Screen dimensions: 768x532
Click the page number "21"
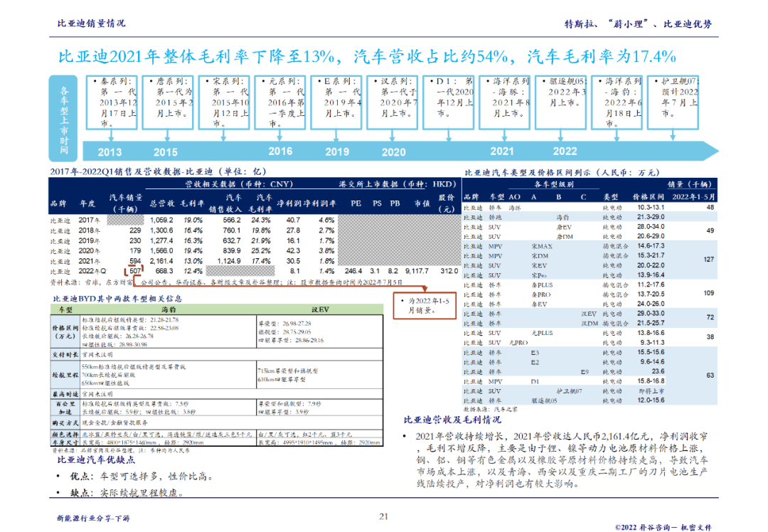pyautogui.click(x=383, y=516)
